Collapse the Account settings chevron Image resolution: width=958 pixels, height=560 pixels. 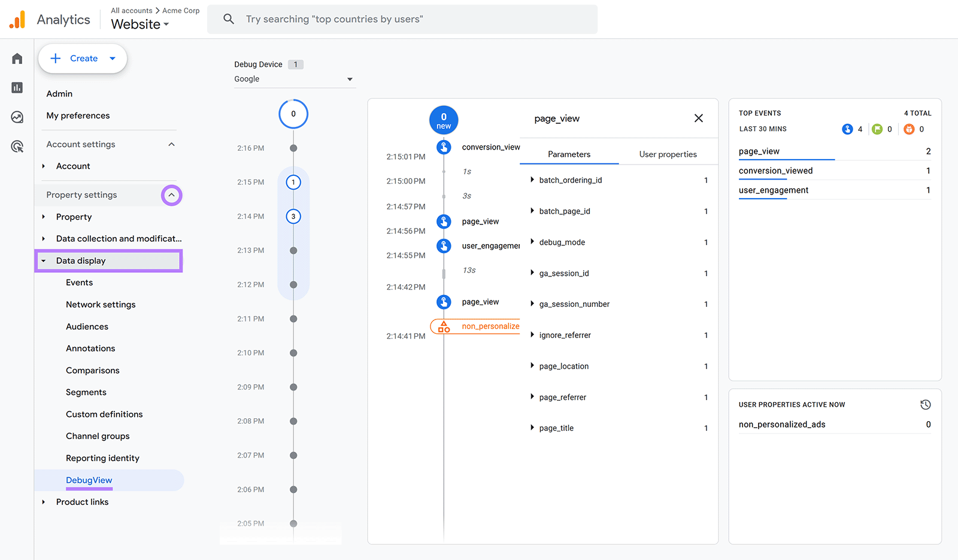click(x=171, y=144)
